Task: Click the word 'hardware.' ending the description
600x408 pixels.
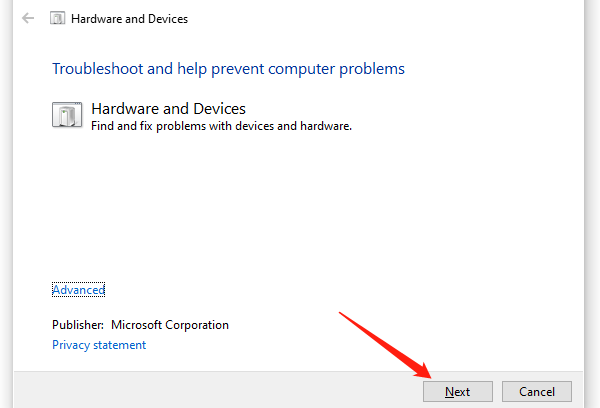Action: 326,126
